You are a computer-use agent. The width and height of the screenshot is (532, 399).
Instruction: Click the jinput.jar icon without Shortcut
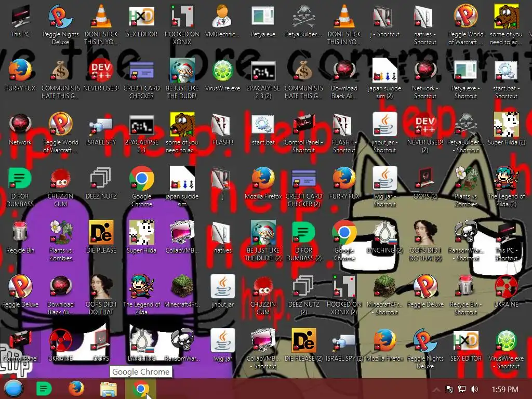tap(222, 291)
